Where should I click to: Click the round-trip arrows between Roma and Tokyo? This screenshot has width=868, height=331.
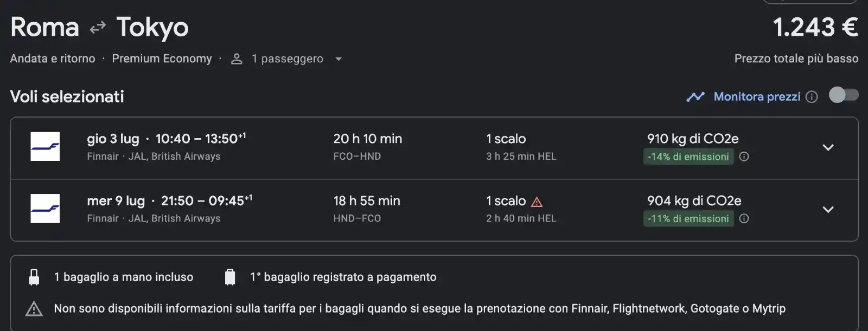98,28
